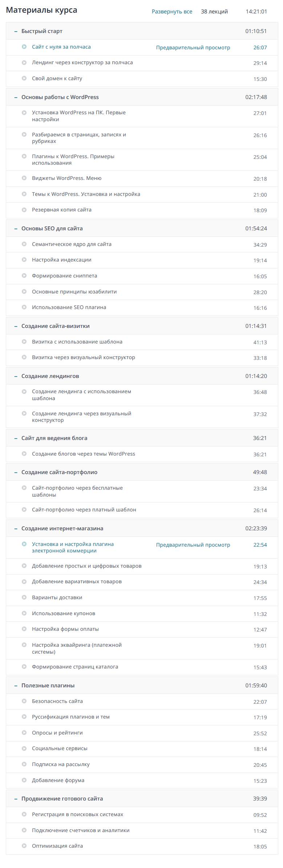Collapse the «Создание интернет-магазина» section
283x868 pixels.
coord(15,528)
